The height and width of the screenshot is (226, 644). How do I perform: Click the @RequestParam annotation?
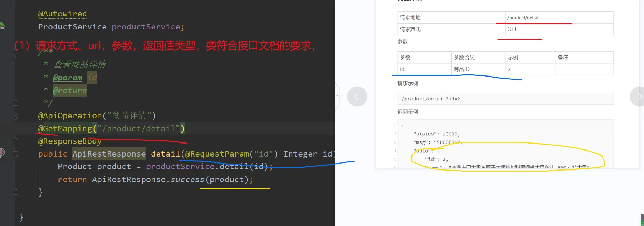coord(217,154)
